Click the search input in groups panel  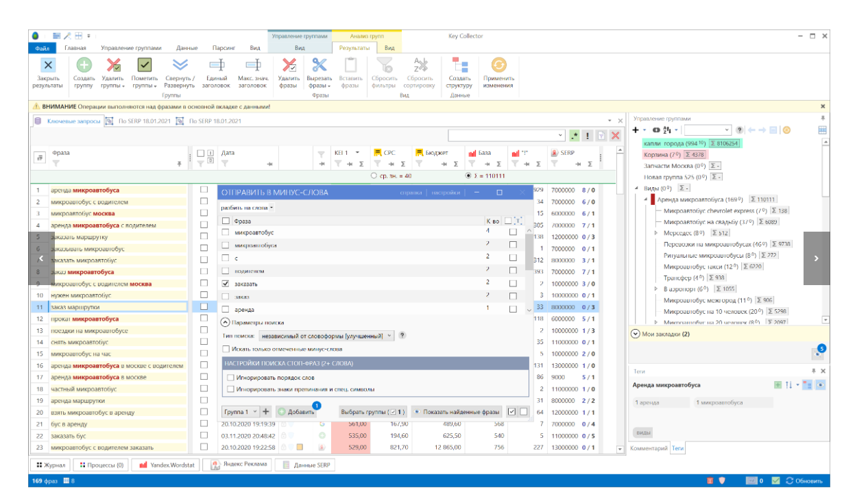pyautogui.click(x=708, y=130)
